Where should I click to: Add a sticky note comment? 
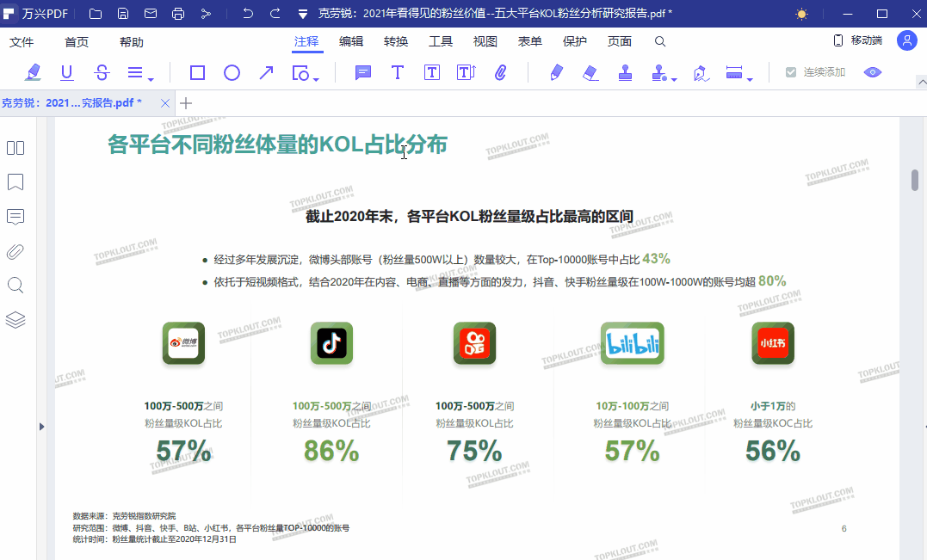click(x=363, y=72)
